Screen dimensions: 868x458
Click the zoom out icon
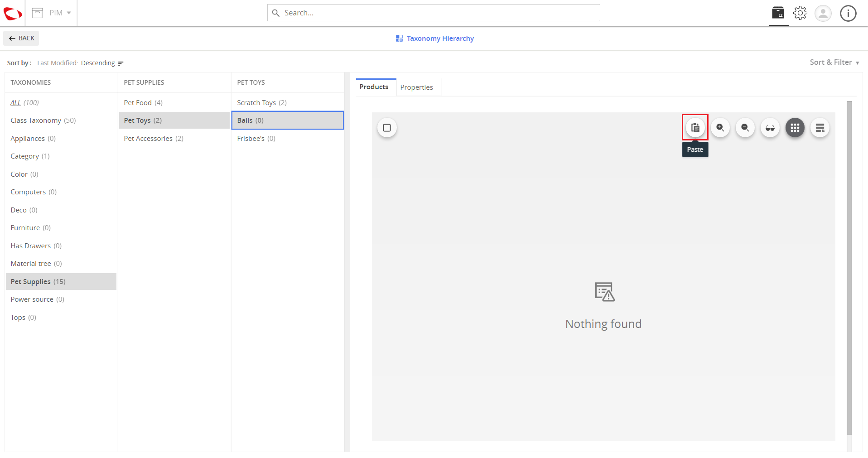[x=745, y=128]
